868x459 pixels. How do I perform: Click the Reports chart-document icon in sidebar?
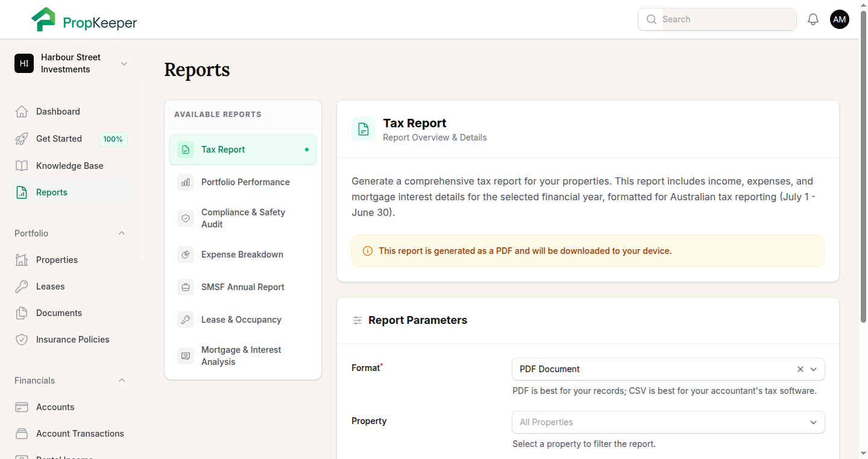[22, 192]
